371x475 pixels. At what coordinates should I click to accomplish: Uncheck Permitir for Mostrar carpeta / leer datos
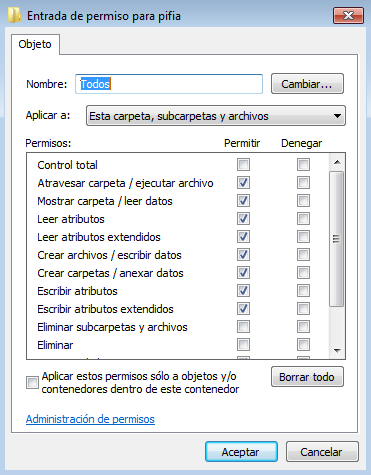[243, 201]
